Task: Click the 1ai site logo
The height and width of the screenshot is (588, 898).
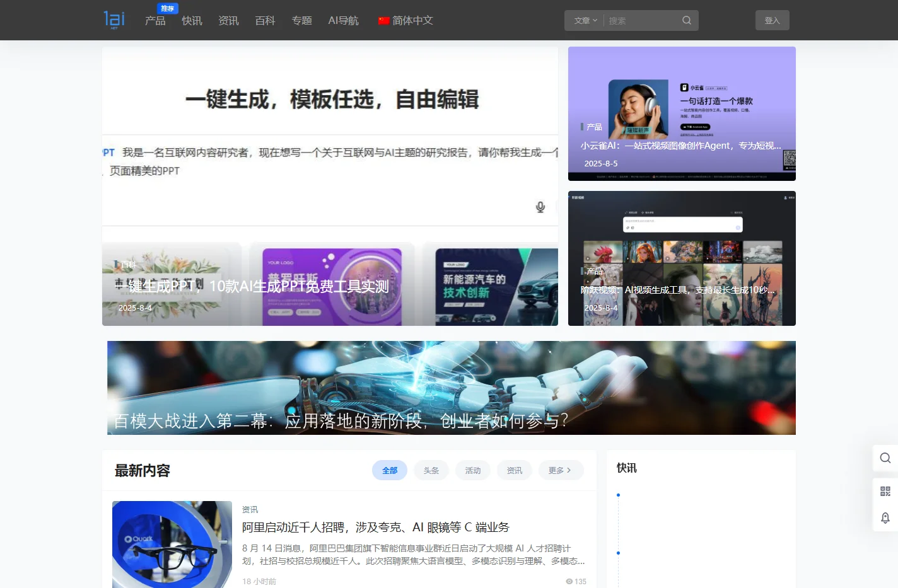Action: tap(114, 20)
